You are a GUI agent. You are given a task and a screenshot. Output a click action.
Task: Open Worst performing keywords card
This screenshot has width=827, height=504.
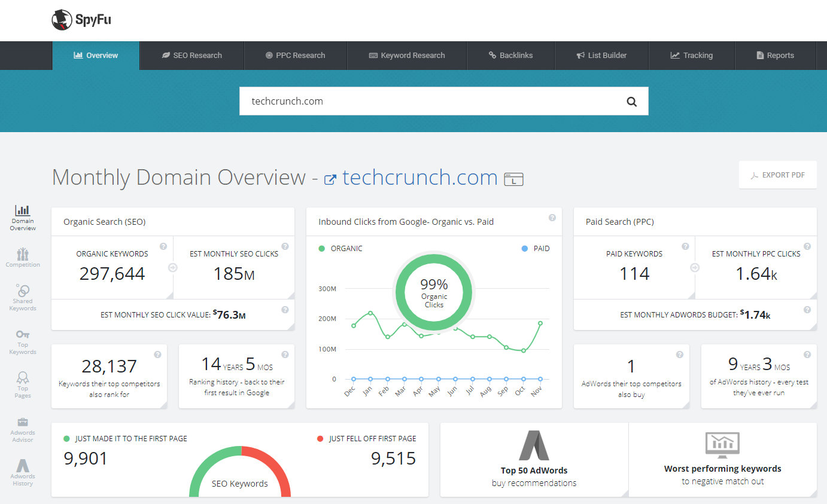pyautogui.click(x=723, y=460)
